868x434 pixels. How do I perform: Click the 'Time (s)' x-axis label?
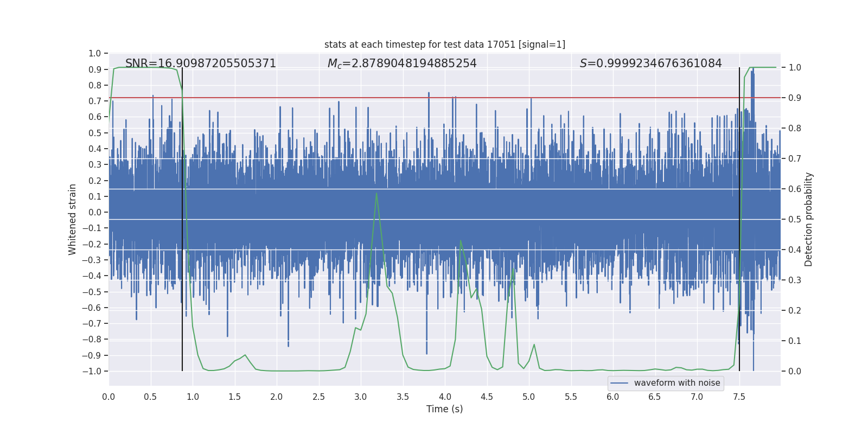(x=445, y=409)
